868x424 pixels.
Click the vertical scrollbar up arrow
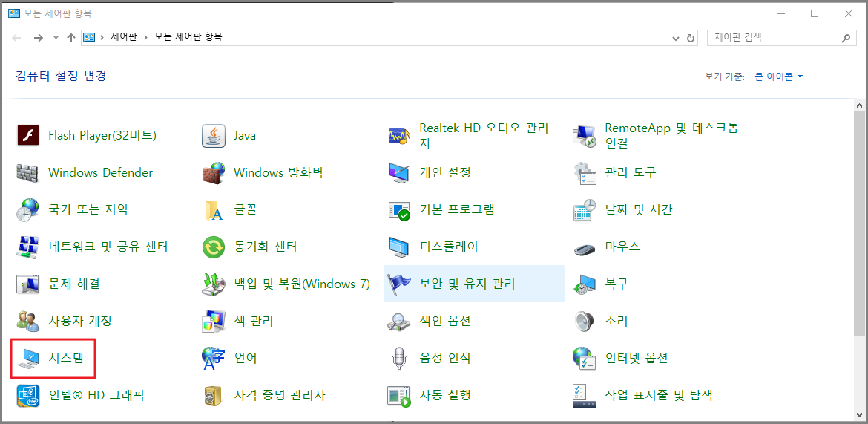pos(860,105)
